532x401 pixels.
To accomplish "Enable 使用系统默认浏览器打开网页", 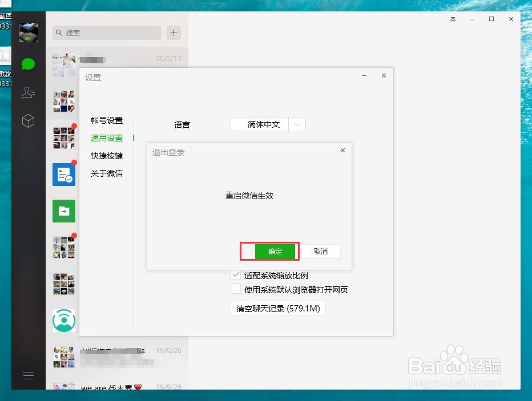I will point(236,289).
